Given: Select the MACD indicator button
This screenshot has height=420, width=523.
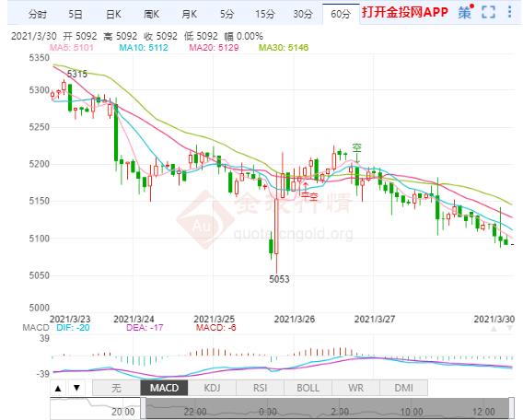Looking at the screenshot, I should pyautogui.click(x=164, y=388).
